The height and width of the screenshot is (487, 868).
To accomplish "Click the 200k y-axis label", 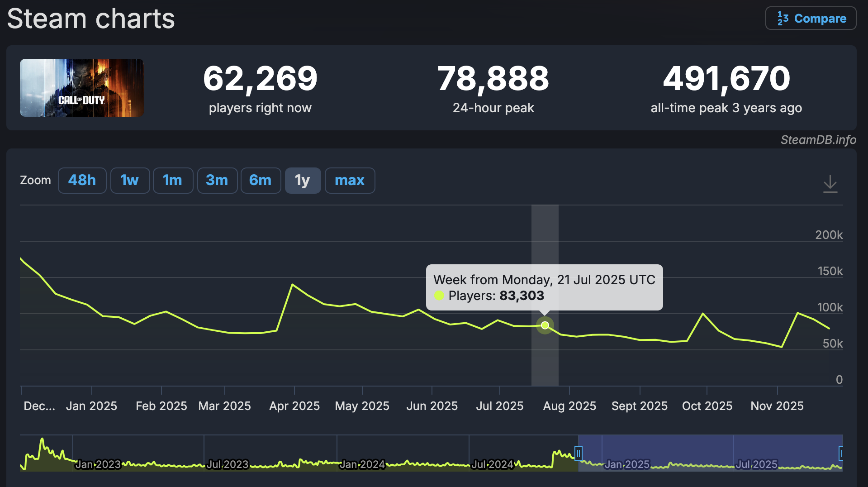I will pyautogui.click(x=829, y=235).
